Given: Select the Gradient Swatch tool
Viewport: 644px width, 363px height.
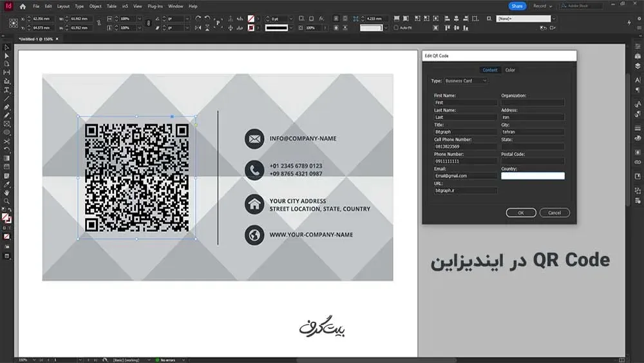Looking at the screenshot, I should tap(6, 158).
